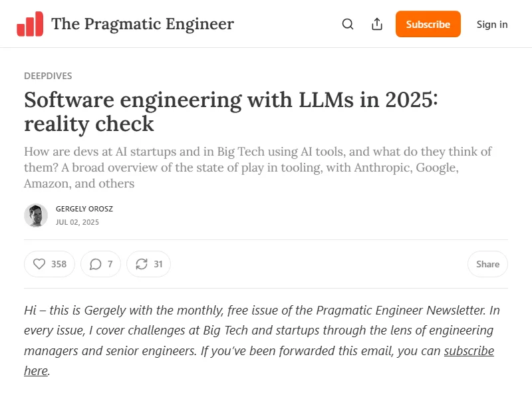The width and height of the screenshot is (532, 399).
Task: Open the search magnifier icon
Action: pyautogui.click(x=348, y=24)
